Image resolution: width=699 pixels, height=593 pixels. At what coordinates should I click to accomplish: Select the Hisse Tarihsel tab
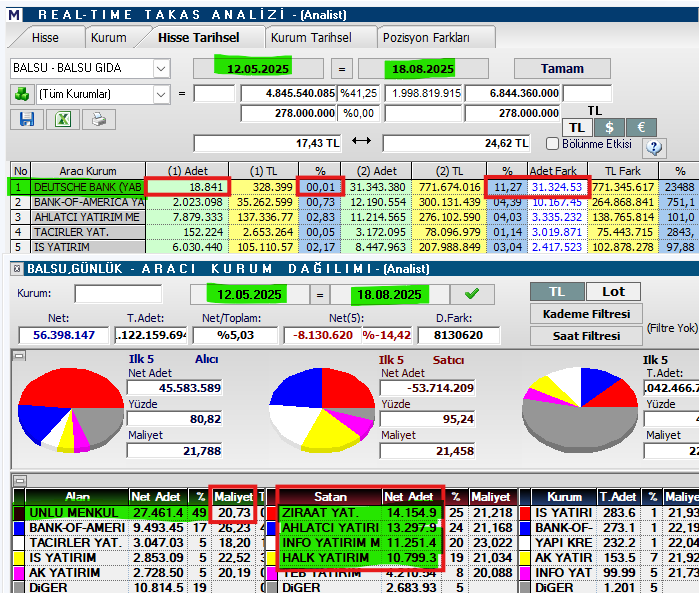(198, 37)
